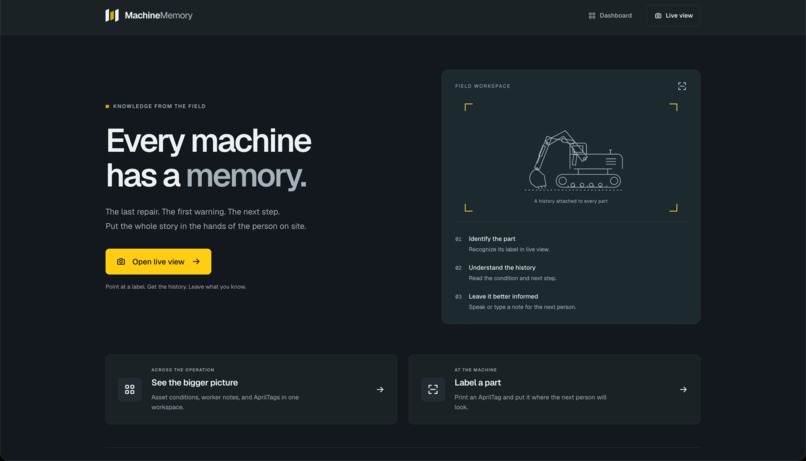This screenshot has width=806, height=461.
Task: Open the Dashboard nav link
Action: (x=610, y=15)
